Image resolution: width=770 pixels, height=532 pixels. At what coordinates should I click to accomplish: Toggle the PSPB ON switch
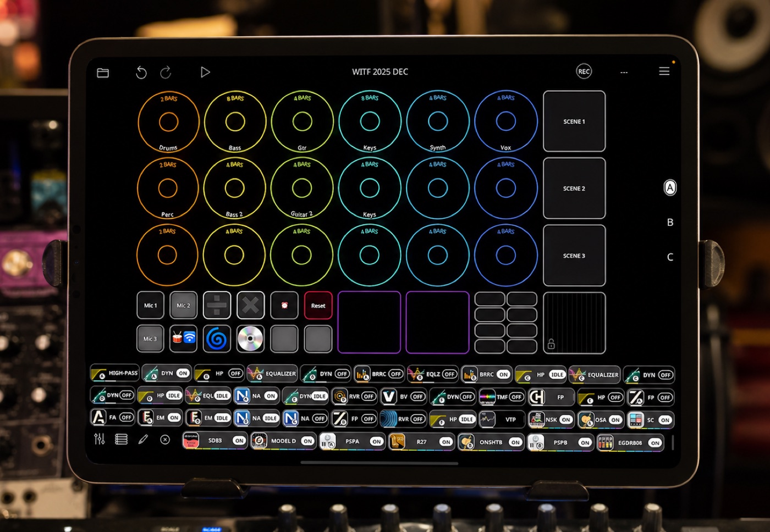(585, 442)
